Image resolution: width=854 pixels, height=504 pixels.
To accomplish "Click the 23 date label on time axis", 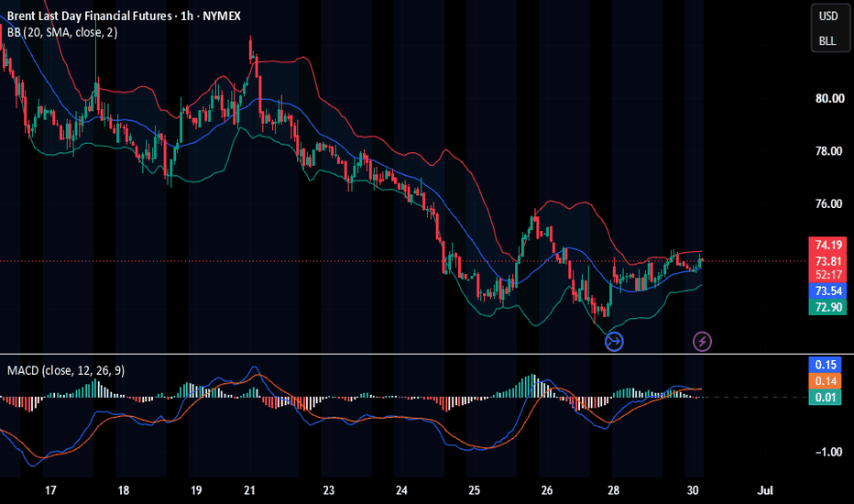I will (328, 490).
